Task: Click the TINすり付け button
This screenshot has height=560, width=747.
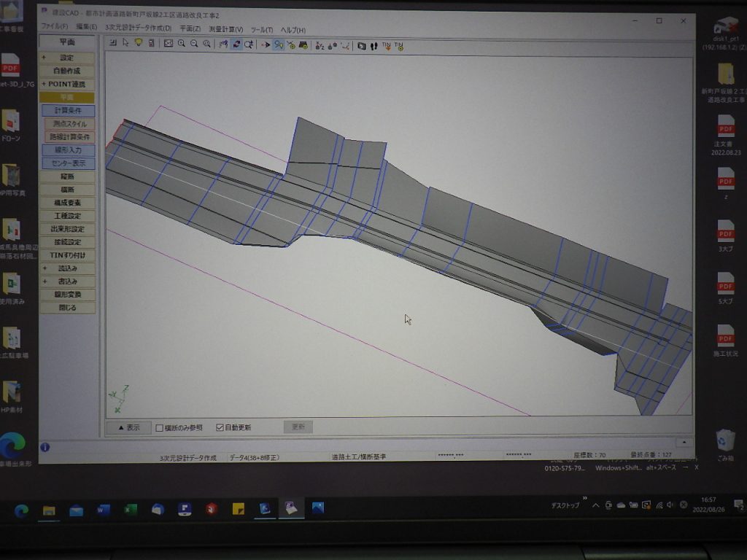Action: (x=67, y=255)
